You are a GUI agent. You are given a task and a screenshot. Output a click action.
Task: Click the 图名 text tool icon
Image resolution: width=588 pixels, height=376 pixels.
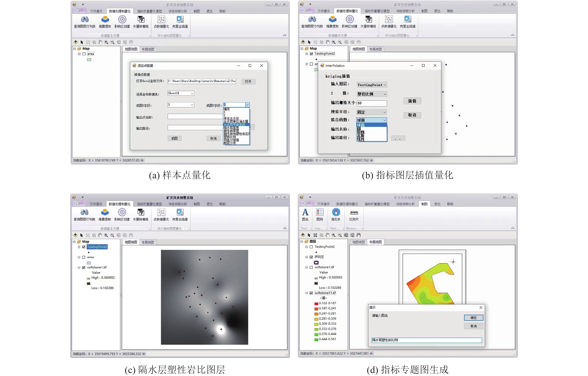[x=305, y=212]
